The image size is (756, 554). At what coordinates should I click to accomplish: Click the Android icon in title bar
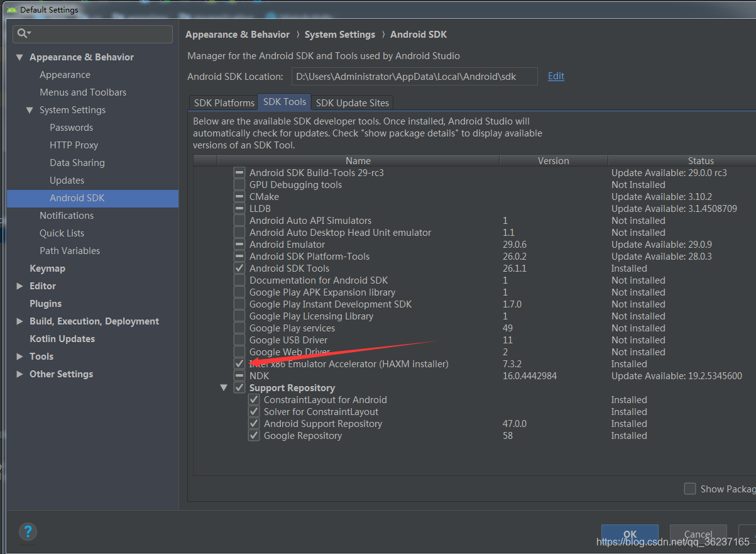(x=11, y=9)
